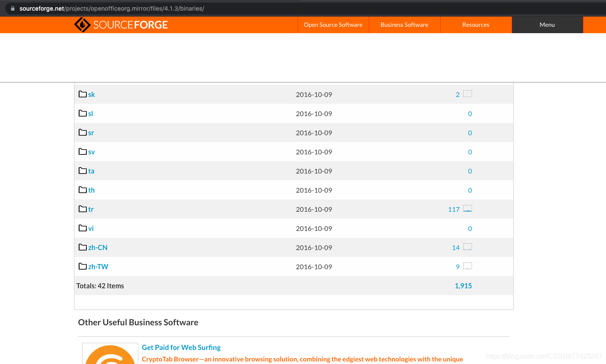Click download count 0 for sr
The image size is (606, 364).
470,133
